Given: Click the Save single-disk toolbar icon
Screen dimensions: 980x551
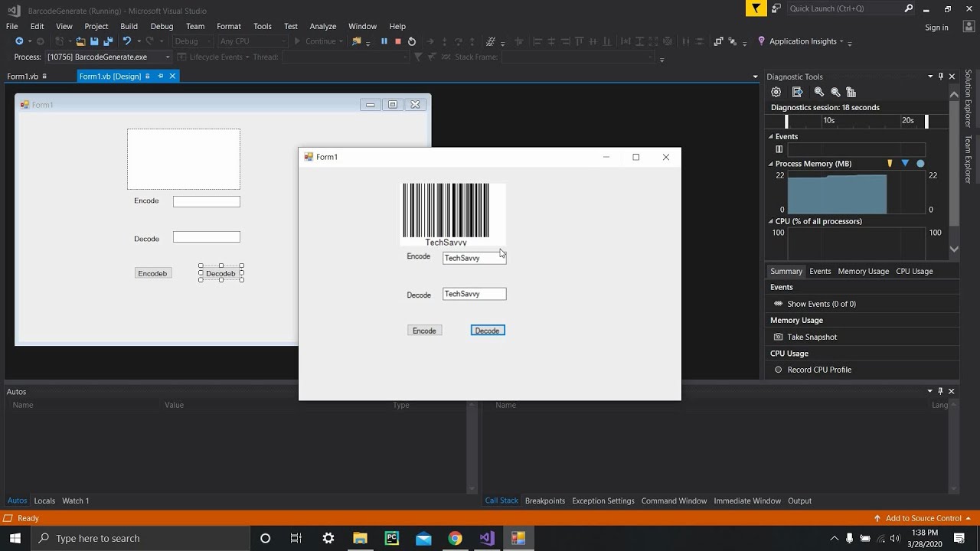Looking at the screenshot, I should tap(94, 41).
